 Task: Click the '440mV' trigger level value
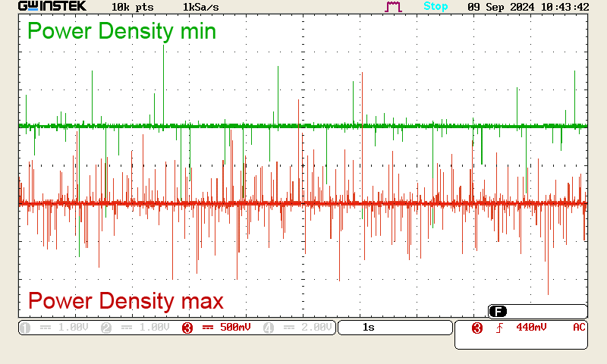coord(531,328)
